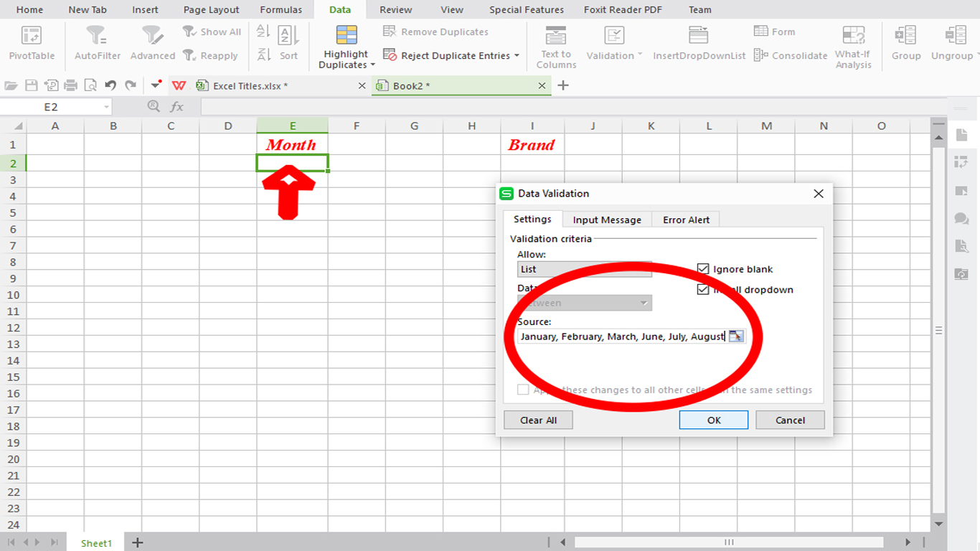Open the Formulas ribbon tab
Viewport: 980px width, 551px height.
click(x=281, y=9)
